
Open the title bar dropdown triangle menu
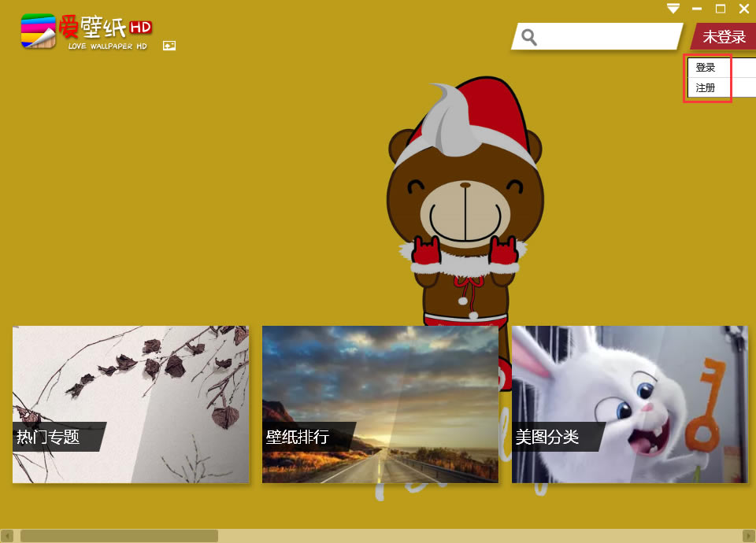(673, 9)
